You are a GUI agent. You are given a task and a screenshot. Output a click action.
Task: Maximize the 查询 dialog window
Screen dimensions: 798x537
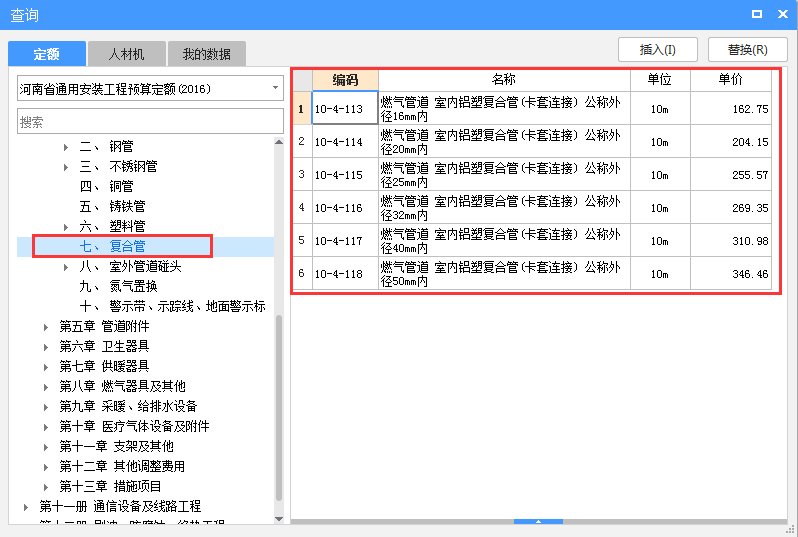[x=757, y=14]
